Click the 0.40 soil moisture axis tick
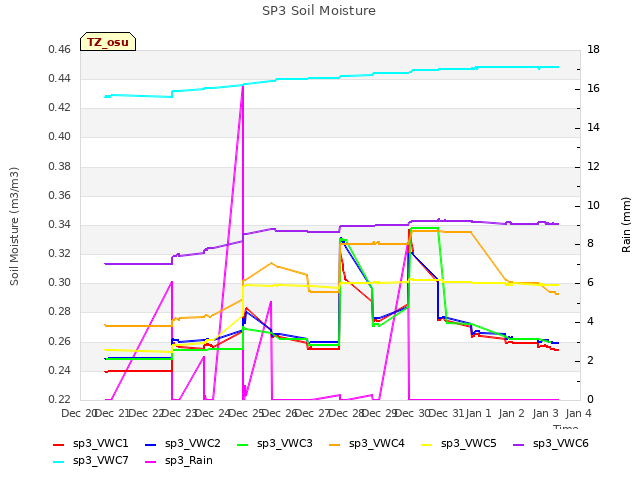Viewport: 640px width, 480px height. [59, 137]
